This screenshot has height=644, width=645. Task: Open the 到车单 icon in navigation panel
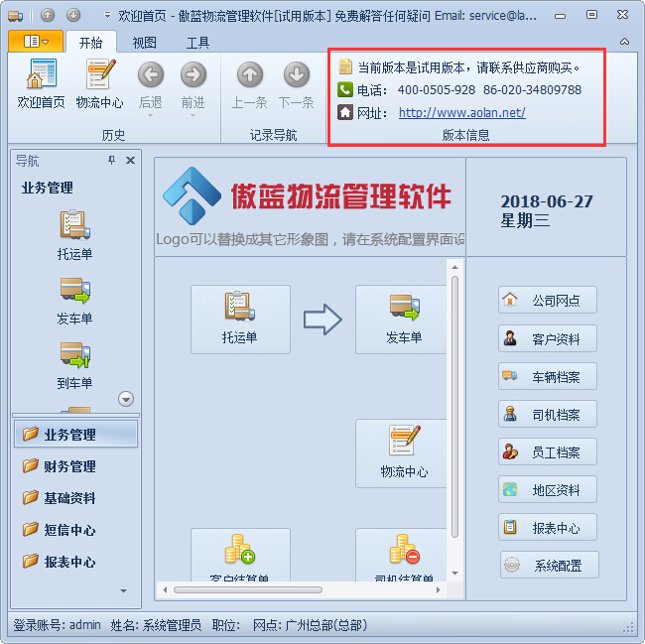74,366
